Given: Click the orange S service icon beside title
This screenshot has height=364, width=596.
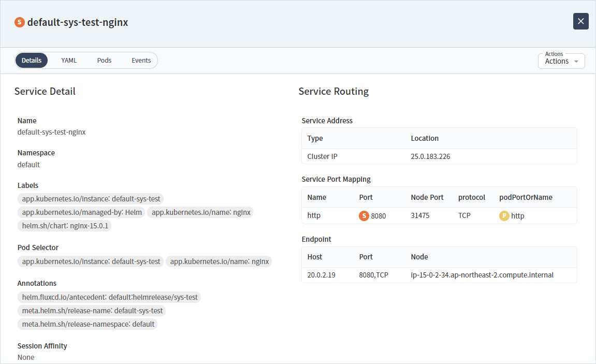Looking at the screenshot, I should tap(19, 22).
